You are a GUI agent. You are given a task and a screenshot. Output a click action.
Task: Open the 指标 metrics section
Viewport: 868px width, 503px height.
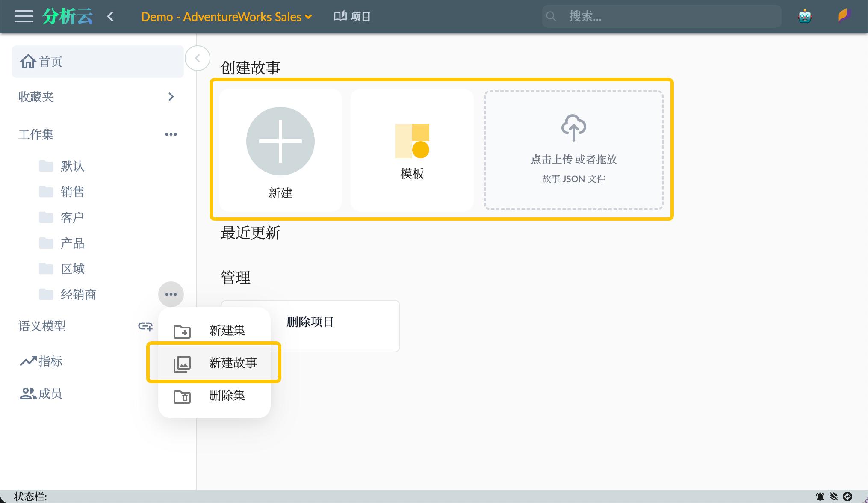(41, 361)
